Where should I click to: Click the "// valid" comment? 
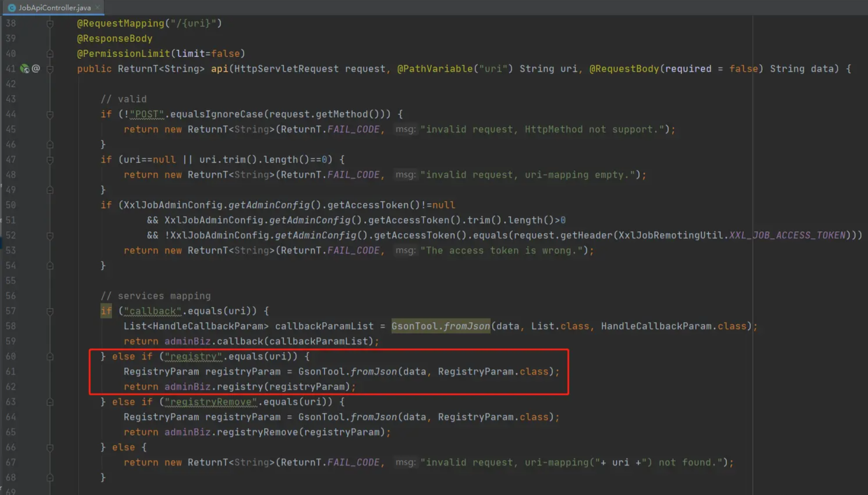click(124, 99)
